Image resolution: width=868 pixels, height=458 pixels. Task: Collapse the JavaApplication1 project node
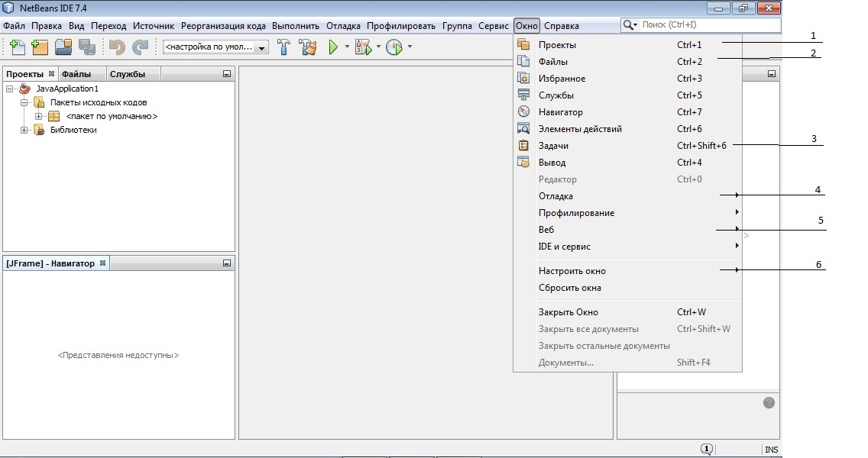9,89
